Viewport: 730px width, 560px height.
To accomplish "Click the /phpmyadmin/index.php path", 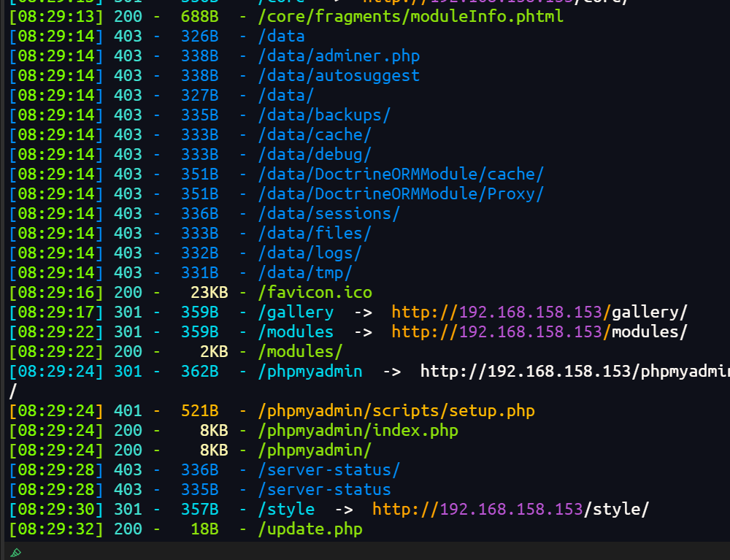I will (358, 431).
